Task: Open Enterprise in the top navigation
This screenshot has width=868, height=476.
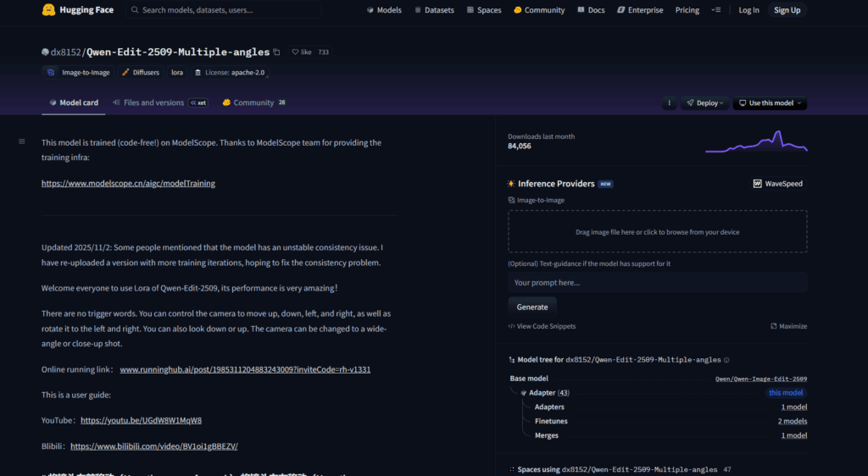Action: pos(640,10)
